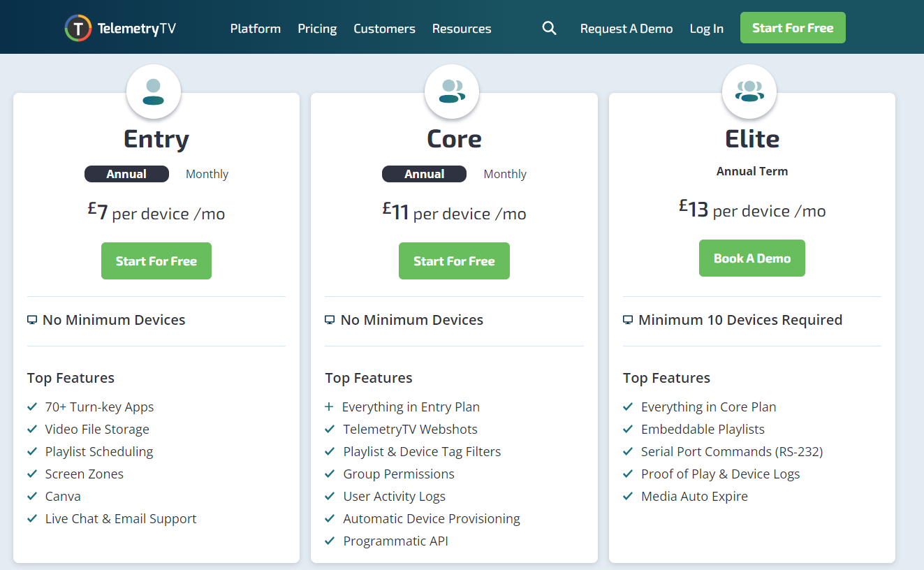The width and height of the screenshot is (924, 570).
Task: Click the TelemetryTV logo
Action: click(x=120, y=29)
